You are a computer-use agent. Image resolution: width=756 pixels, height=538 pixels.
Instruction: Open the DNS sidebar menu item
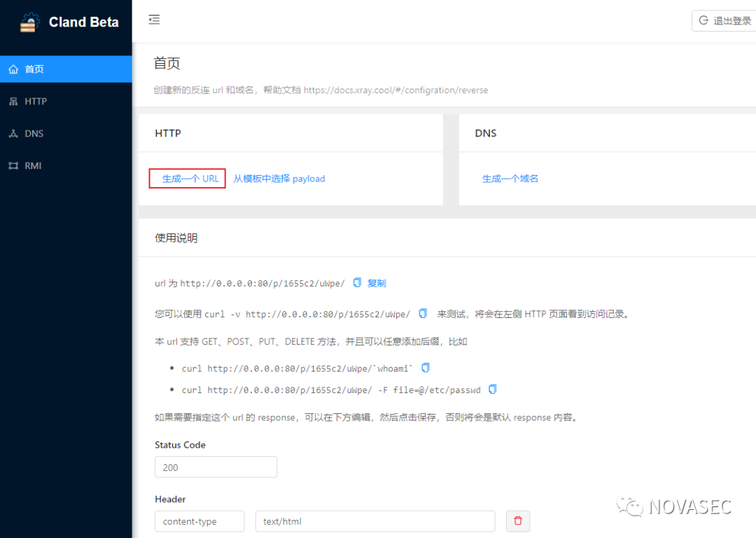coord(66,134)
